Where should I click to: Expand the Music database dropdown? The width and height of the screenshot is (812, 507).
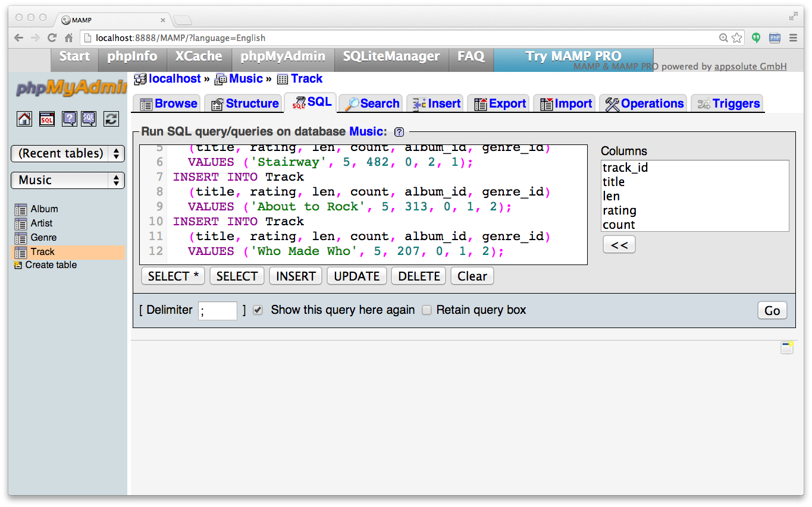(x=68, y=180)
